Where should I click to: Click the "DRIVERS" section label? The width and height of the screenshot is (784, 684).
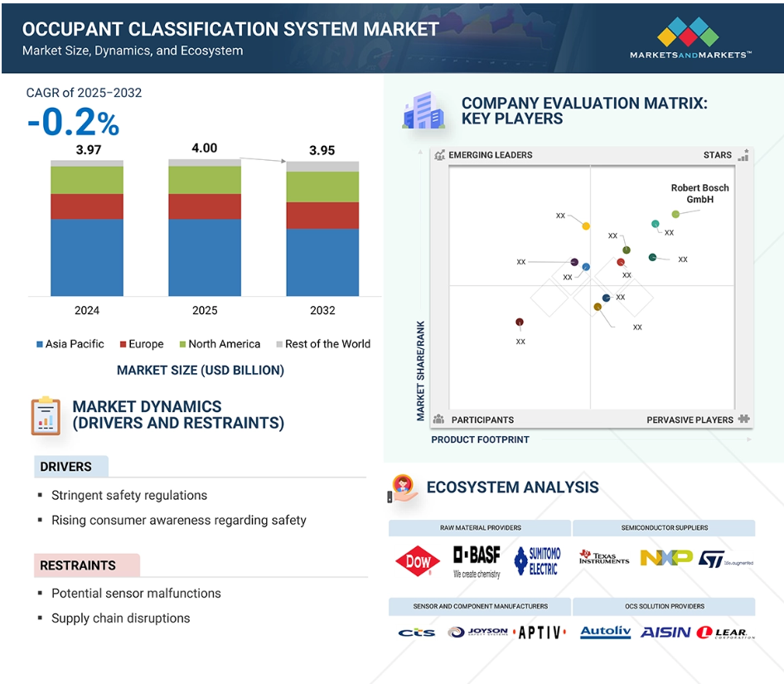tap(65, 467)
